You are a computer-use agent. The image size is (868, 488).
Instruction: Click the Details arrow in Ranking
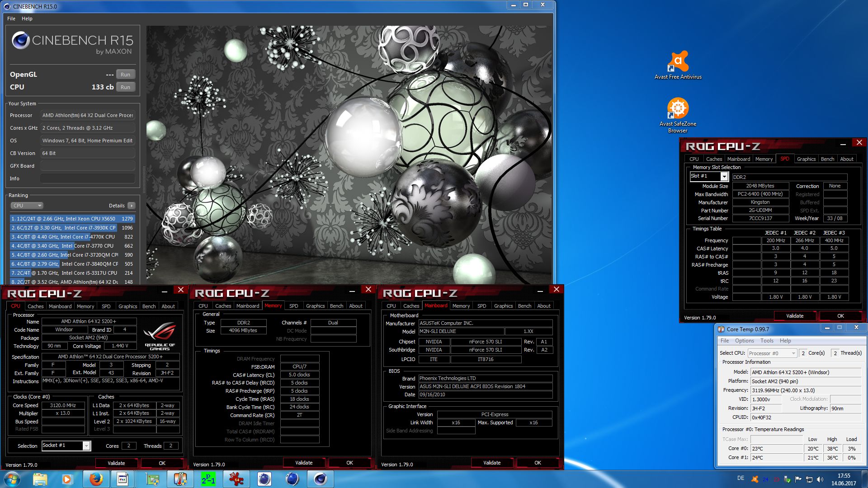click(132, 206)
